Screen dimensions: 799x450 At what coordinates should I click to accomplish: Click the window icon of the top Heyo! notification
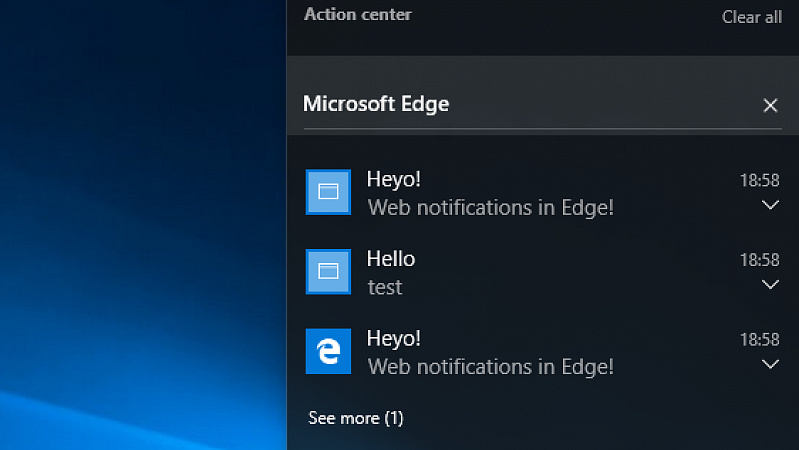pos(328,192)
